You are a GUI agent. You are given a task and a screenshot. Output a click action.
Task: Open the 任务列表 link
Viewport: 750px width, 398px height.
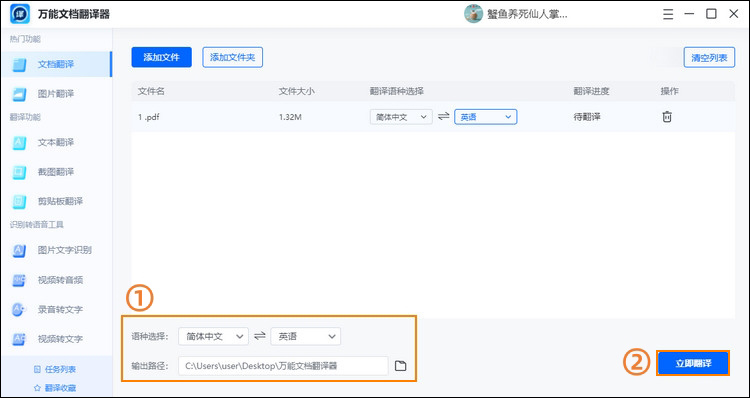60,369
